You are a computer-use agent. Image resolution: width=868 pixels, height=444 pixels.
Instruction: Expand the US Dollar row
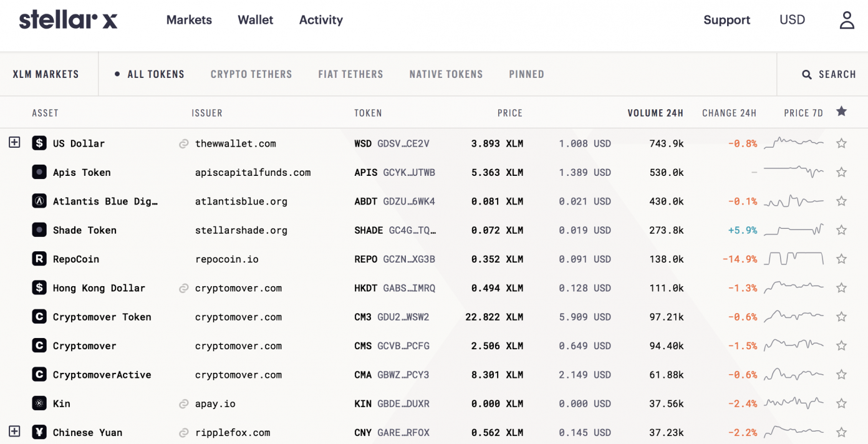[x=14, y=142]
